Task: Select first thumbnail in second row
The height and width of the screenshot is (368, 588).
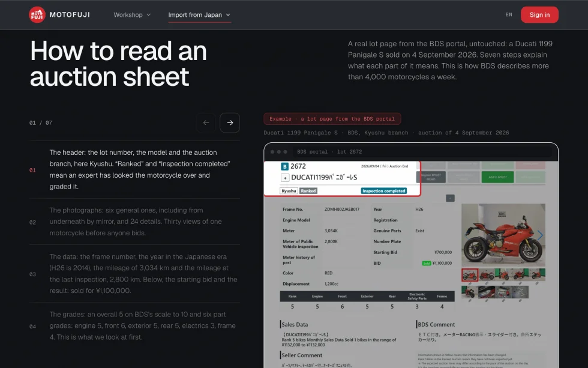Action: click(469, 292)
